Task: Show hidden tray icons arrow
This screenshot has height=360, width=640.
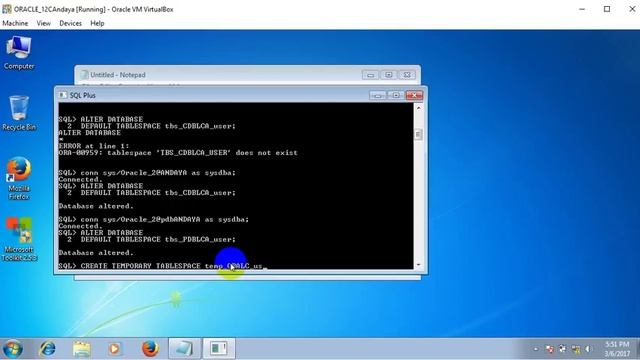Action: click(x=536, y=349)
